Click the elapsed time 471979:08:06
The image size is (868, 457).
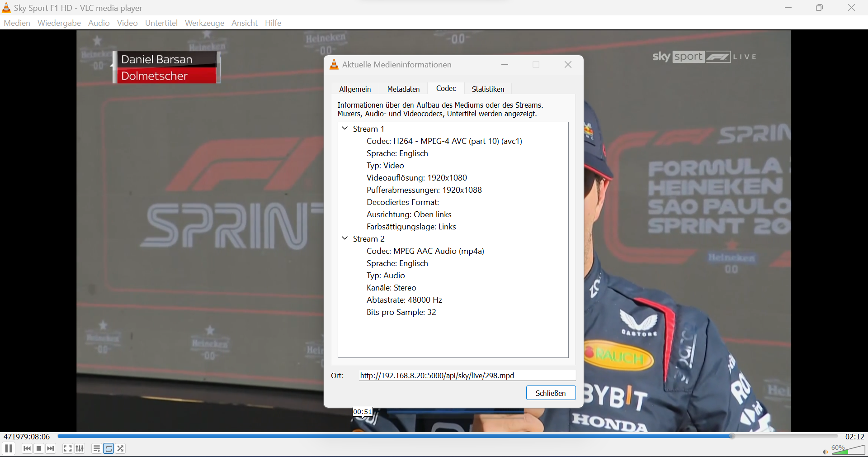27,437
